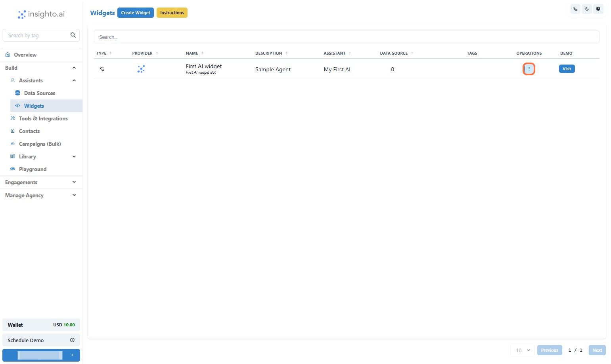Click the provider logo icon in widget row

click(x=141, y=69)
